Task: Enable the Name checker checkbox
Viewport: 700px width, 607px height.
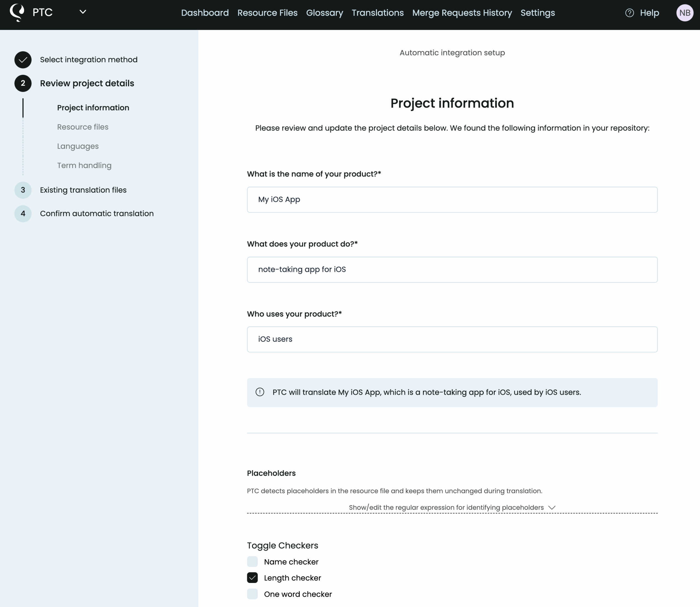Action: tap(252, 562)
